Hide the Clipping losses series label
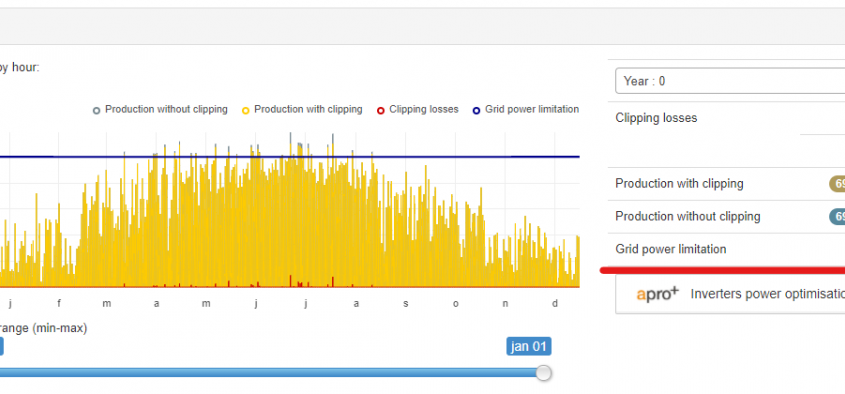The width and height of the screenshot is (845, 394). click(424, 109)
